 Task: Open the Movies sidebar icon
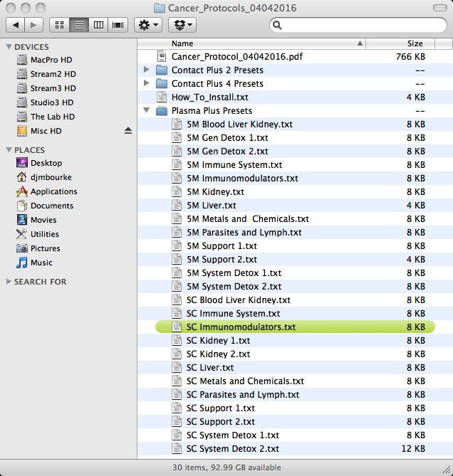click(x=22, y=220)
